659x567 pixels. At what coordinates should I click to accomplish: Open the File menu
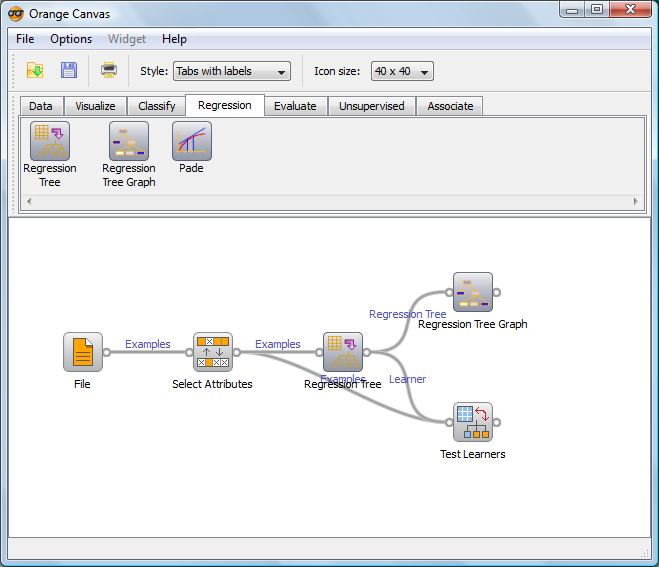tap(25, 39)
